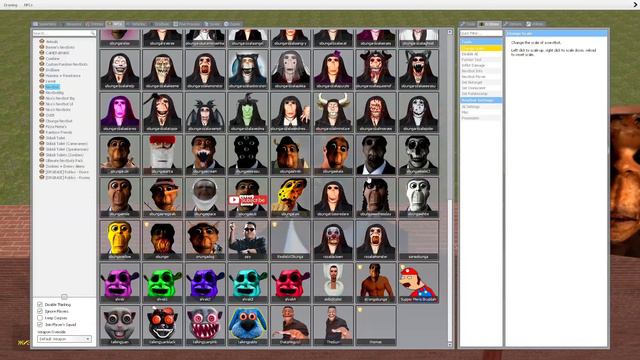Click the NPC list scroll-up arrow

pyautogui.click(x=450, y=32)
